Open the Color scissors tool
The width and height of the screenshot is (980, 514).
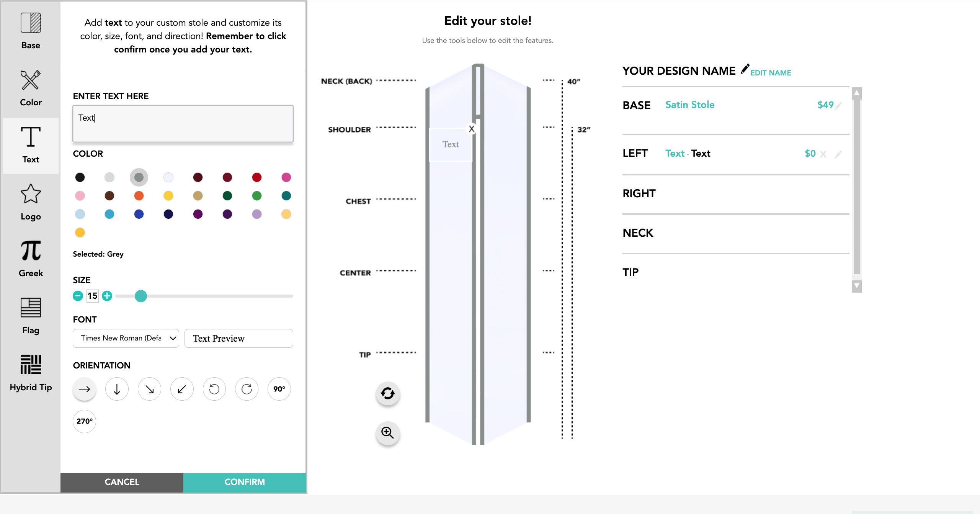point(31,88)
